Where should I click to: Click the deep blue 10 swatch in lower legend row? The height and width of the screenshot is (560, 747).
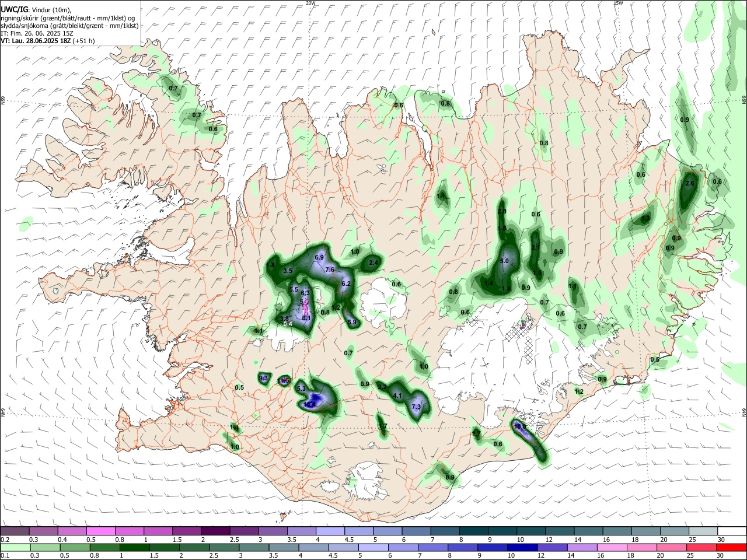[521, 547]
